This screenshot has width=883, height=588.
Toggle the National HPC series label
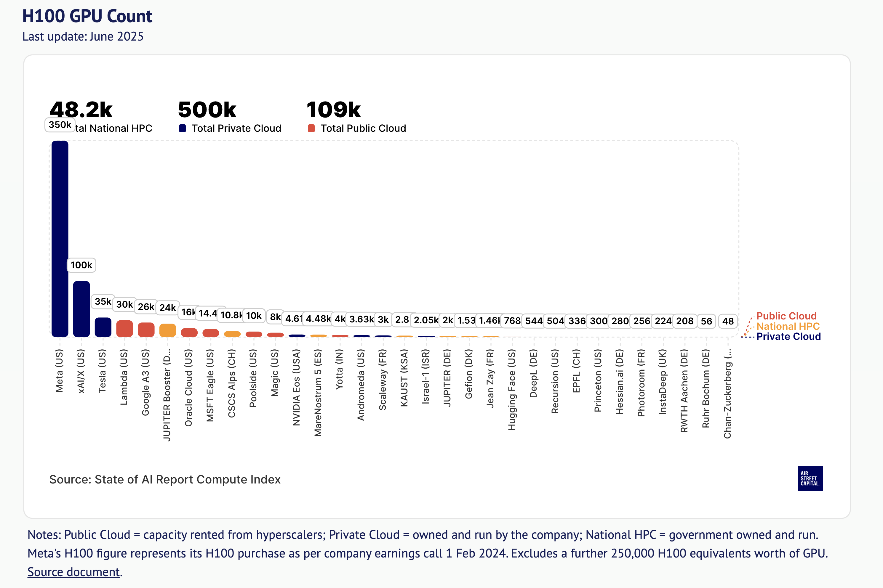788,326
